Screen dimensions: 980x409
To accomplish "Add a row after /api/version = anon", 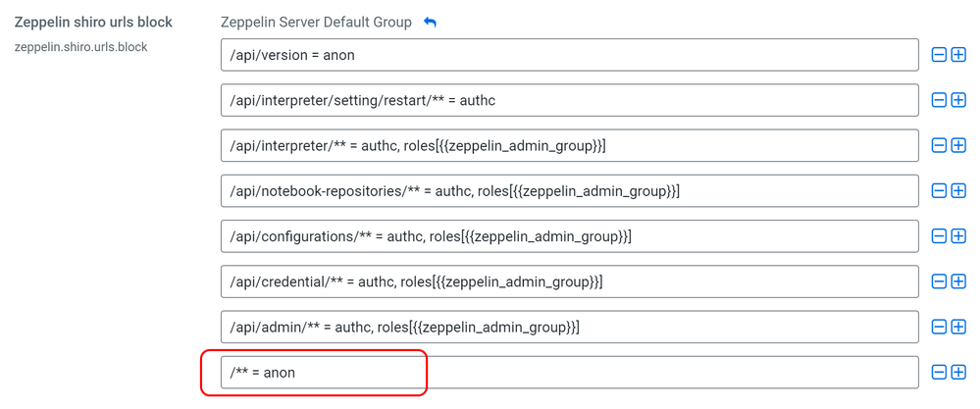I will click(x=958, y=55).
